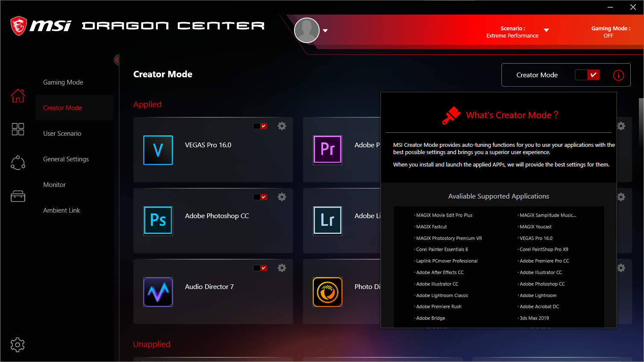Click "MAGIX Samplitude Music..." in the list

point(548,216)
